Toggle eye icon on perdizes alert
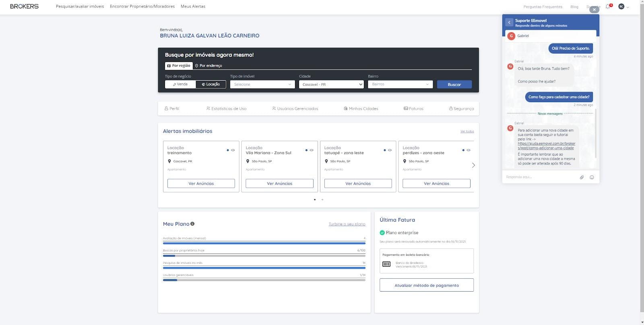Screen dimensions: 644x325 point(468,150)
